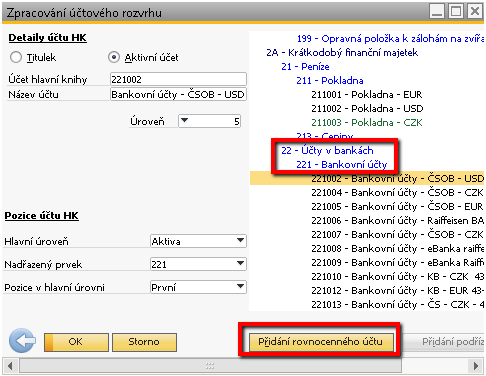Select 2A - Krátkodobý finanční majetek

pyautogui.click(x=342, y=53)
